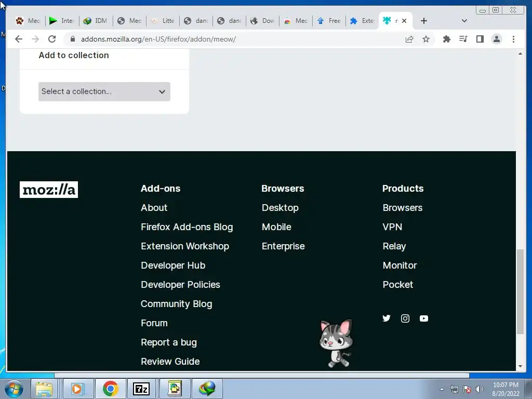Bookmark this page with the star
This screenshot has width=532, height=399.
pos(426,39)
